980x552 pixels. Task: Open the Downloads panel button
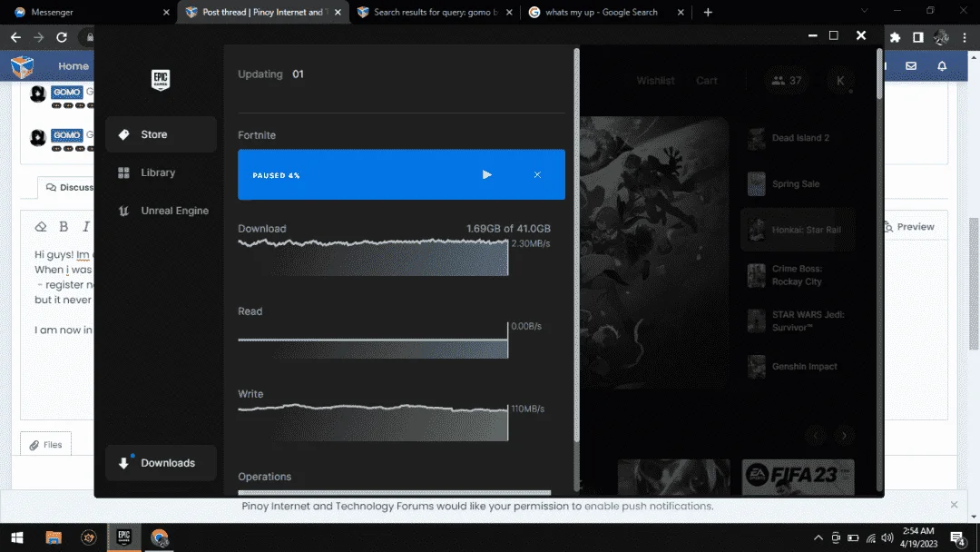click(x=161, y=463)
